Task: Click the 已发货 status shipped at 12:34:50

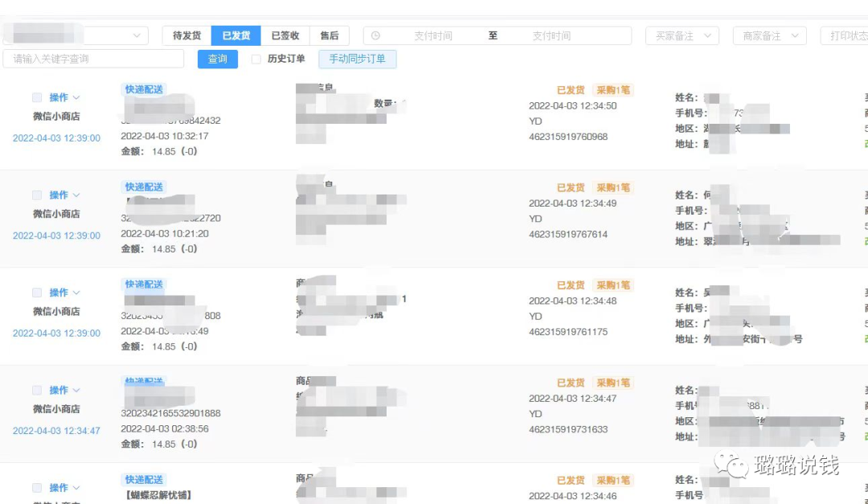Action: [x=571, y=90]
